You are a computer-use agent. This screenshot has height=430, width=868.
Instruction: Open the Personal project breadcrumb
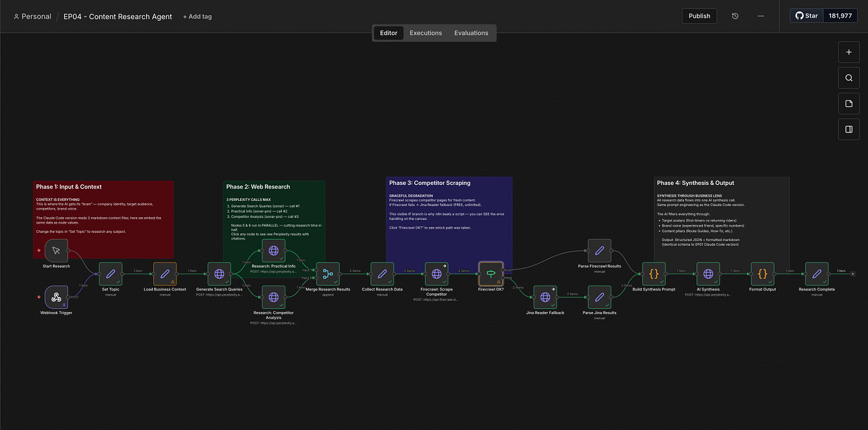coord(32,16)
